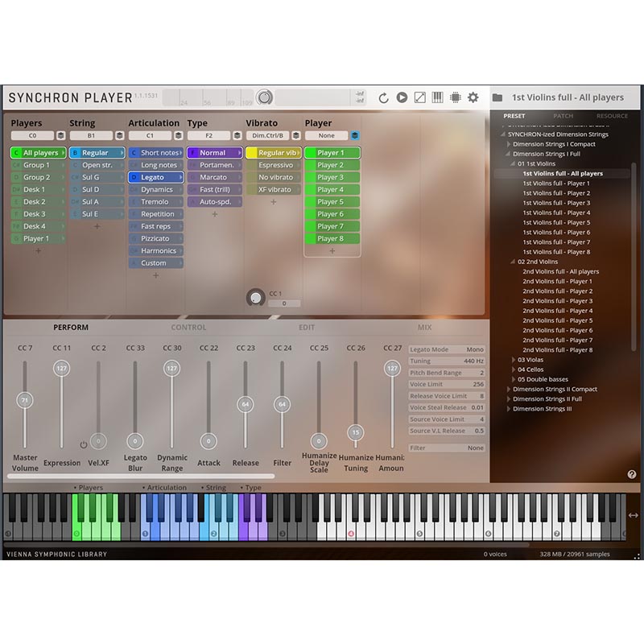
Task: Select the Group 1 players slot
Action: [38, 165]
